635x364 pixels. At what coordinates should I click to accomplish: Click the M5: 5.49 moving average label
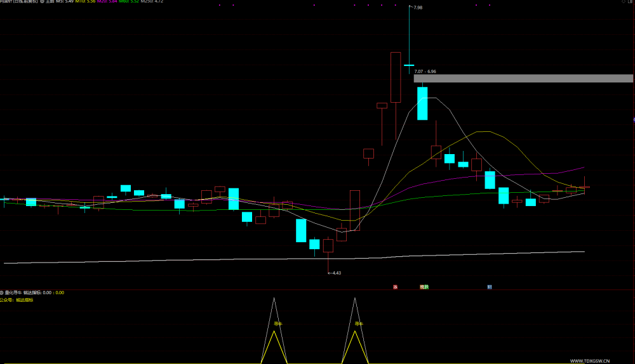pos(65,2)
